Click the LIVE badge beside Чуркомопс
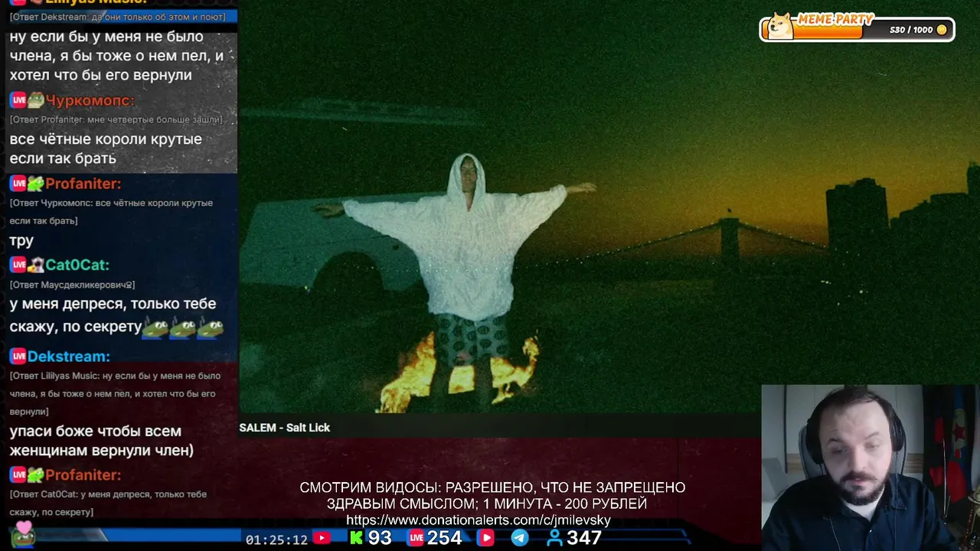Viewport: 980px width, 551px height. point(18,100)
